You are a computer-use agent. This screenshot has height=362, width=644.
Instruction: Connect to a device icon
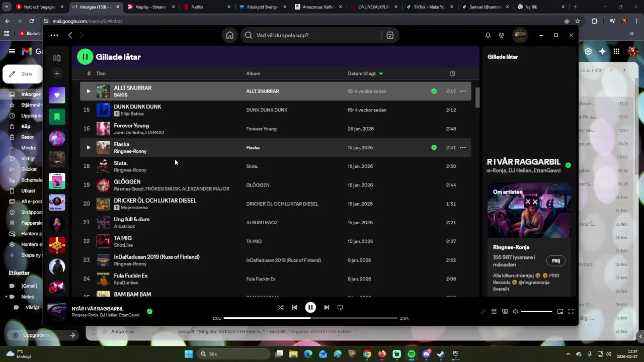click(x=505, y=311)
